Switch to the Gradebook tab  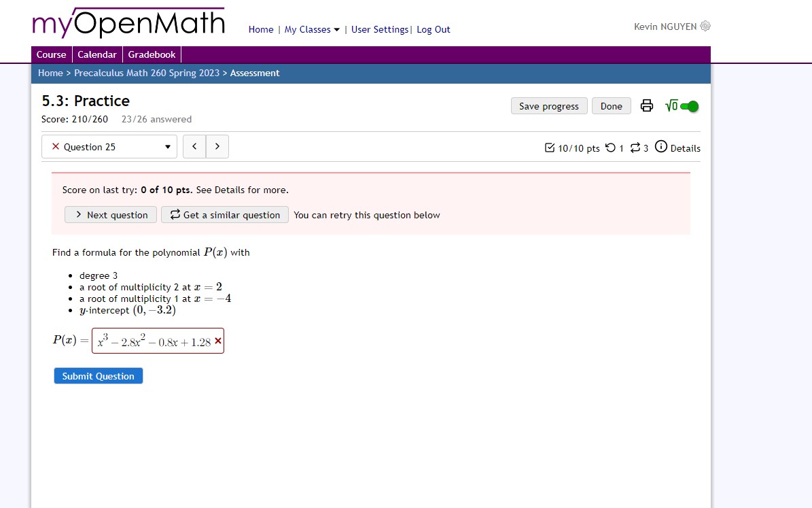[x=152, y=54]
